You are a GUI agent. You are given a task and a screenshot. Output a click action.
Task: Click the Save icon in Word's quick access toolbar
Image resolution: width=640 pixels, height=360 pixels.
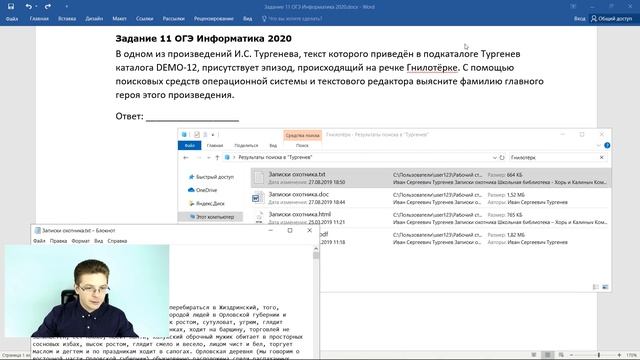11,6
